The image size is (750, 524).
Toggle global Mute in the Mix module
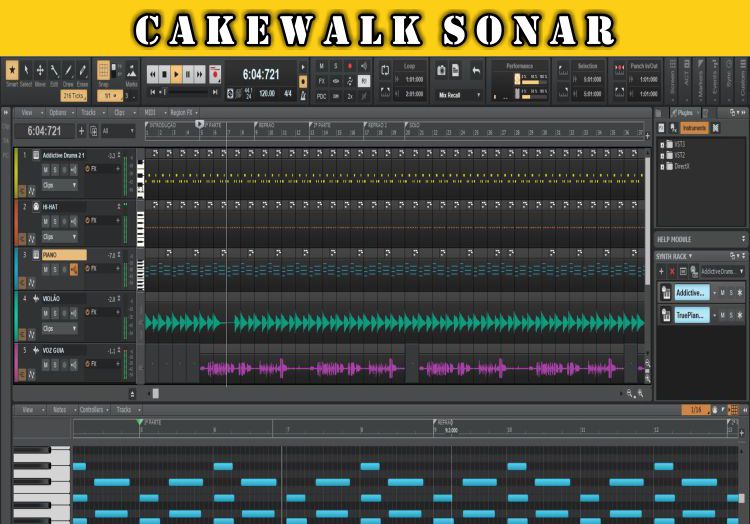pyautogui.click(x=321, y=66)
